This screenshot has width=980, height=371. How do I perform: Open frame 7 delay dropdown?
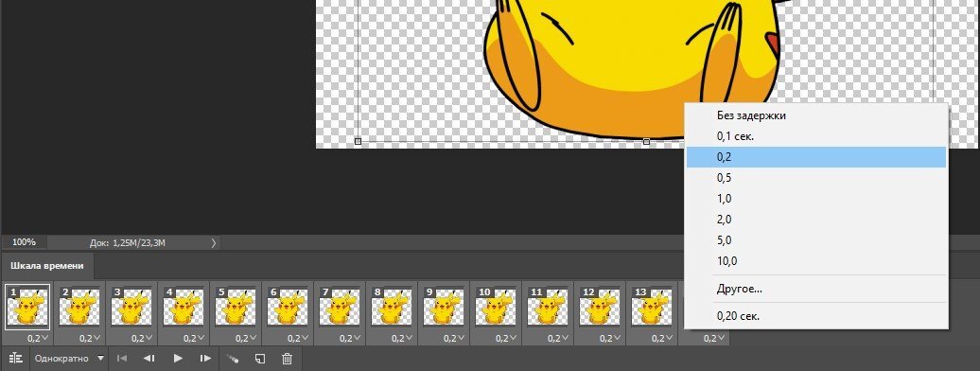[350, 339]
